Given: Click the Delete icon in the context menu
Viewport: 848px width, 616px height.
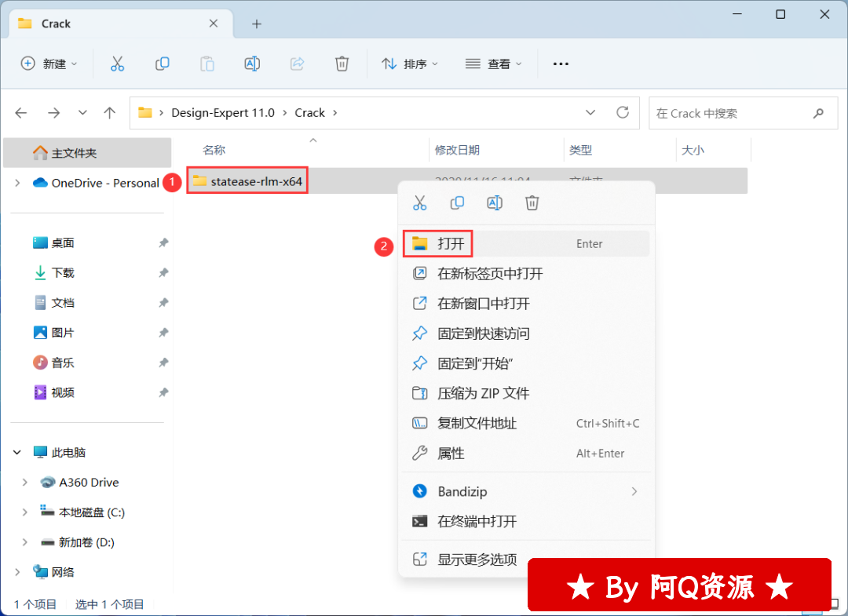Looking at the screenshot, I should [x=532, y=203].
